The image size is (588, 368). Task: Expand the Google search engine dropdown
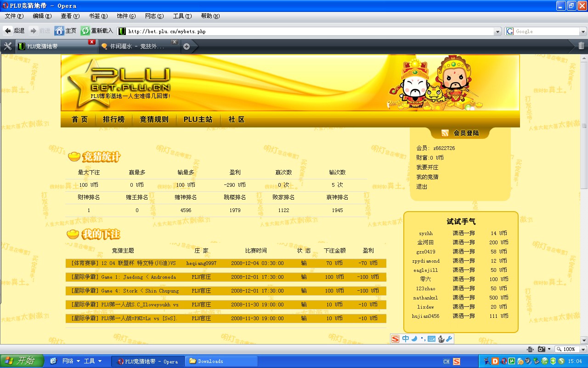583,31
